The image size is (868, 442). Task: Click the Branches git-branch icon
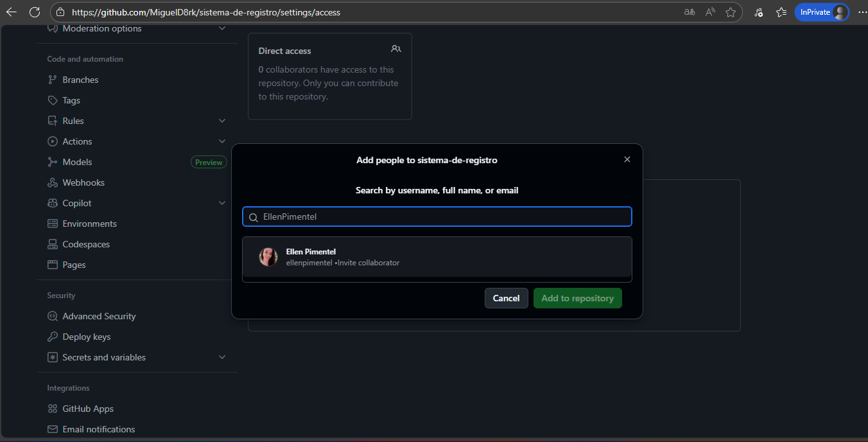point(53,80)
